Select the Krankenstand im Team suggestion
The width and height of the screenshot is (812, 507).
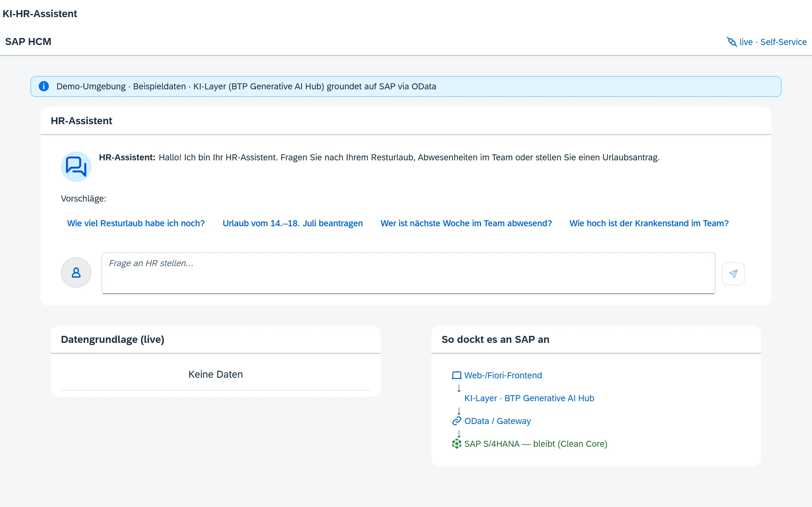click(x=649, y=223)
